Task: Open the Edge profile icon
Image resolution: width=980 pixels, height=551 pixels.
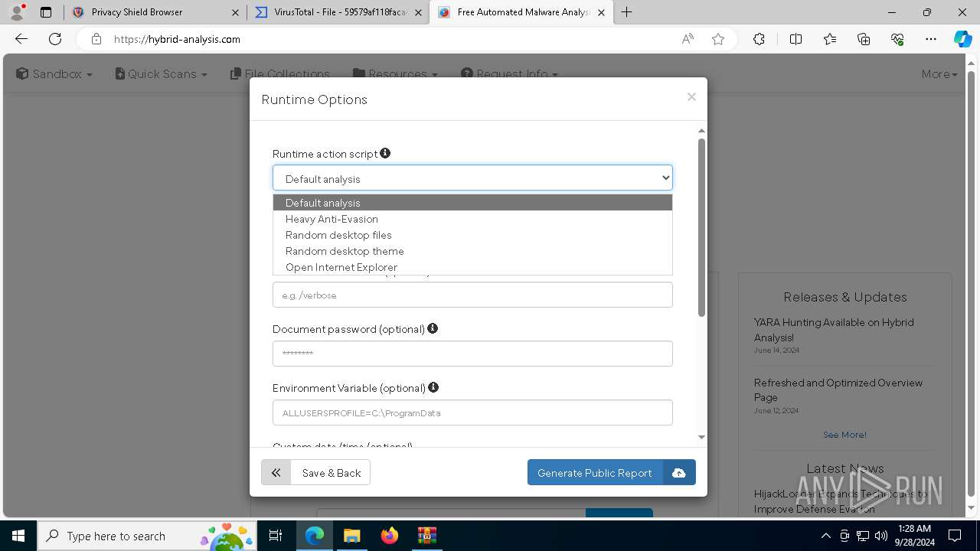Action: [x=17, y=12]
